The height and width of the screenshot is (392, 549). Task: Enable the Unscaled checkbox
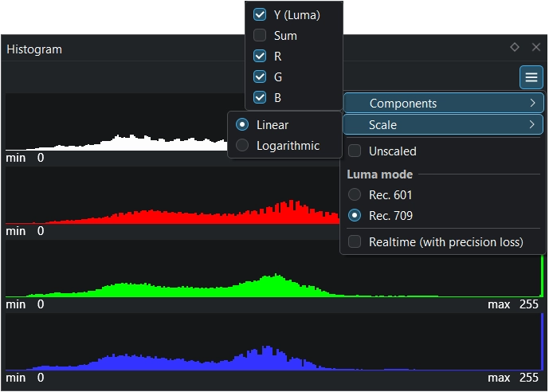(355, 151)
